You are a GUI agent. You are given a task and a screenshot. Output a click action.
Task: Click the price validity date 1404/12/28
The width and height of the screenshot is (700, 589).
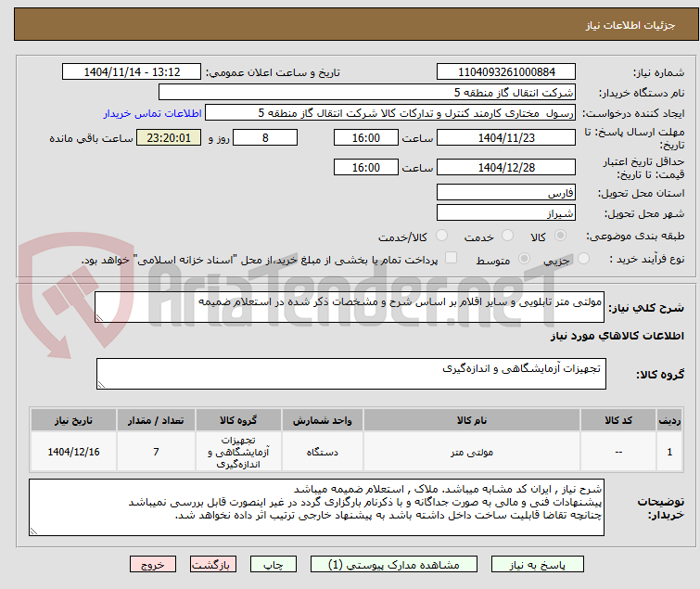click(506, 168)
